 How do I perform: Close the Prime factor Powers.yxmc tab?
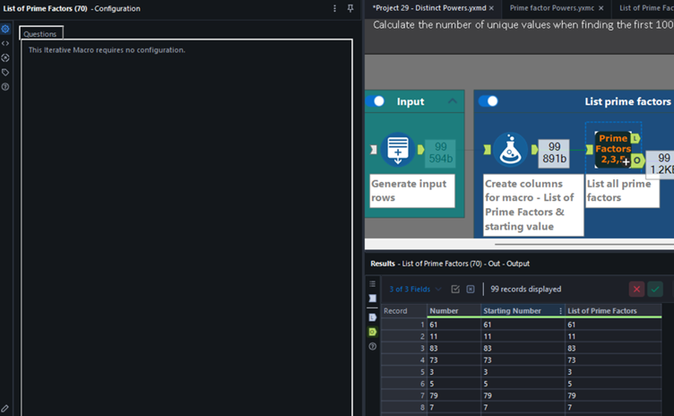(601, 8)
